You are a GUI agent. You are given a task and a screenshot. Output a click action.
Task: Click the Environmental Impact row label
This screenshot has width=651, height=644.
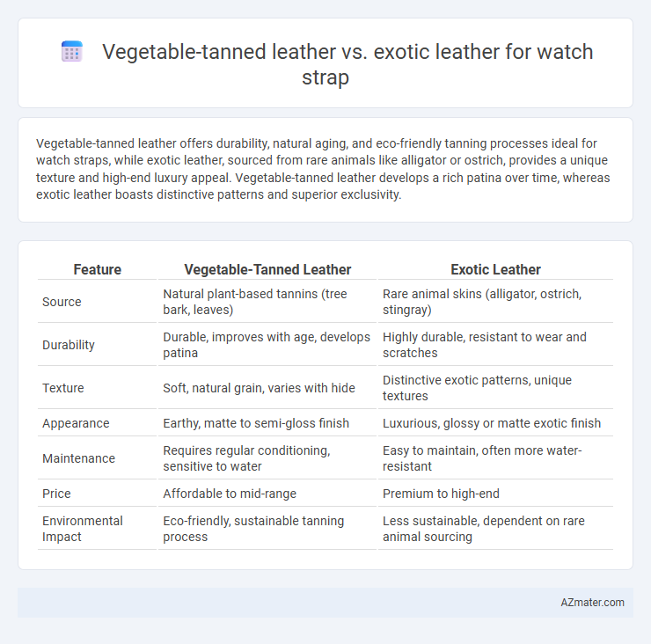tap(82, 529)
